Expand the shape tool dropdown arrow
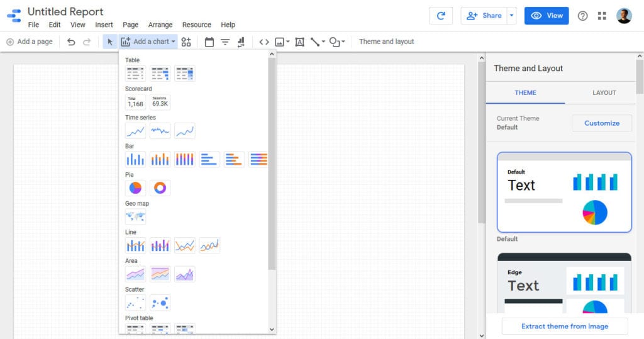 tap(343, 42)
